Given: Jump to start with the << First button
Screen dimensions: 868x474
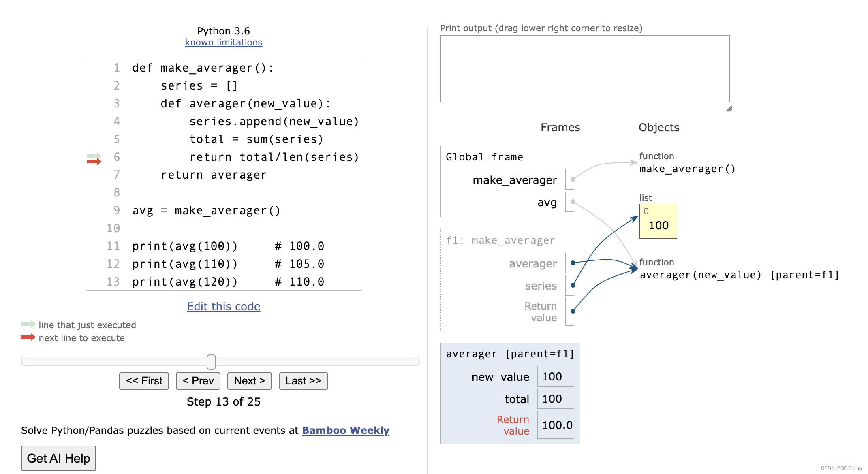Looking at the screenshot, I should coord(144,381).
